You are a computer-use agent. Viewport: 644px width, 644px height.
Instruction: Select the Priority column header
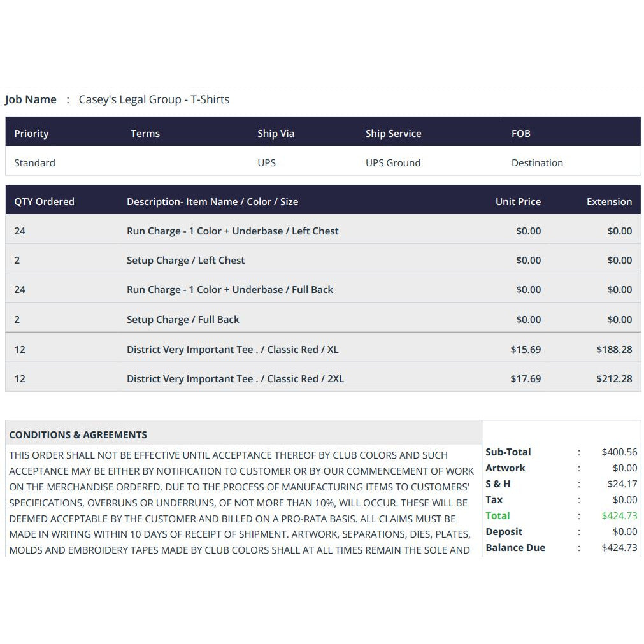32,134
